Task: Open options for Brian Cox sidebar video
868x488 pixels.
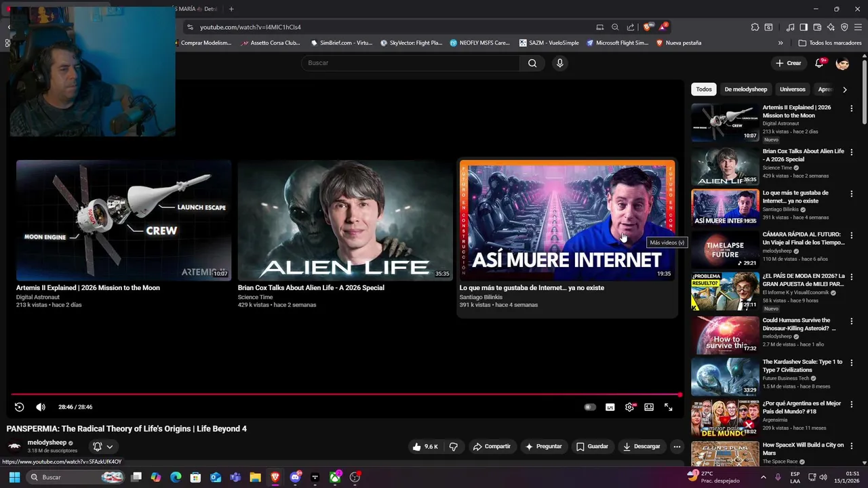Action: pyautogui.click(x=852, y=152)
